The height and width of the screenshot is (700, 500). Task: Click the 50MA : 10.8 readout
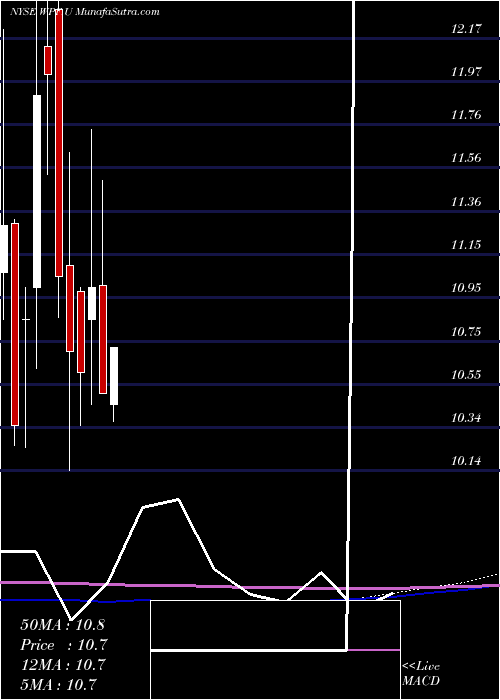coord(62,625)
